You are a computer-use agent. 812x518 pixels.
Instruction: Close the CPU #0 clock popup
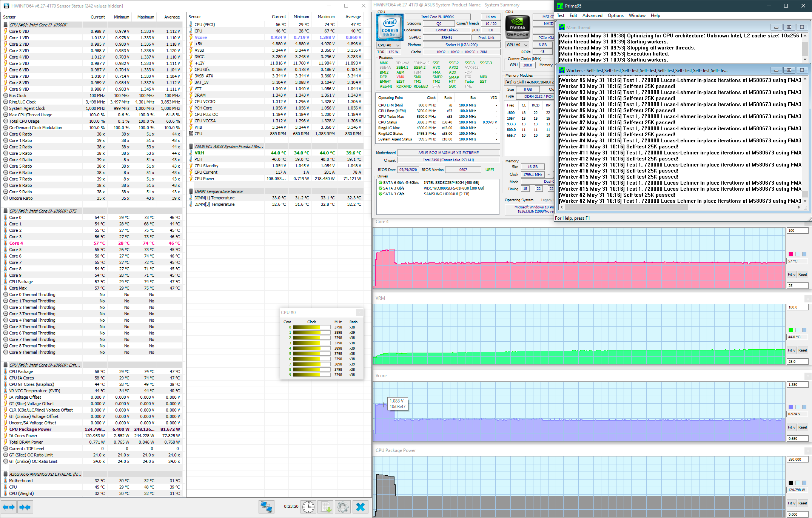[359, 312]
